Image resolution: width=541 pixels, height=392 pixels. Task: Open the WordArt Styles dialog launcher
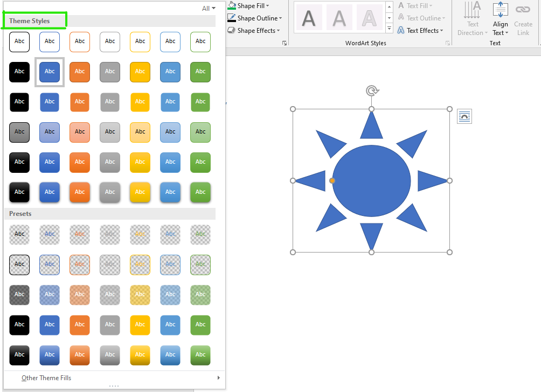click(448, 43)
